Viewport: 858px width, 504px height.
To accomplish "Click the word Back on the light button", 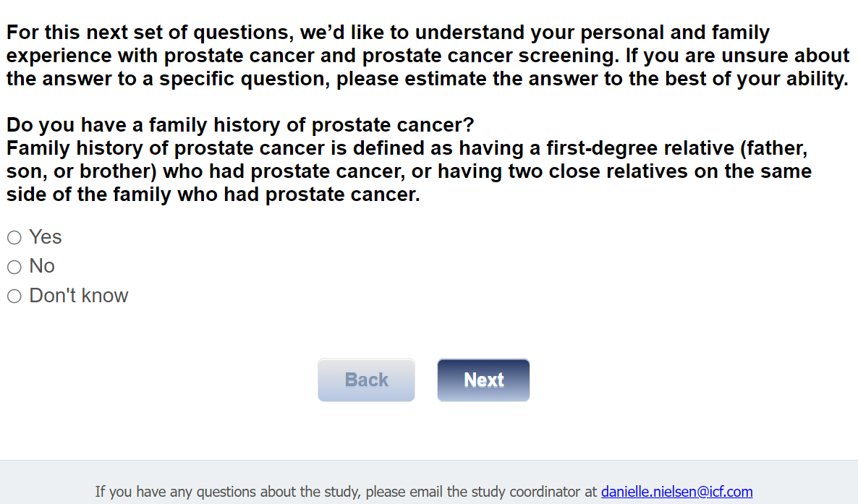I will [x=366, y=380].
